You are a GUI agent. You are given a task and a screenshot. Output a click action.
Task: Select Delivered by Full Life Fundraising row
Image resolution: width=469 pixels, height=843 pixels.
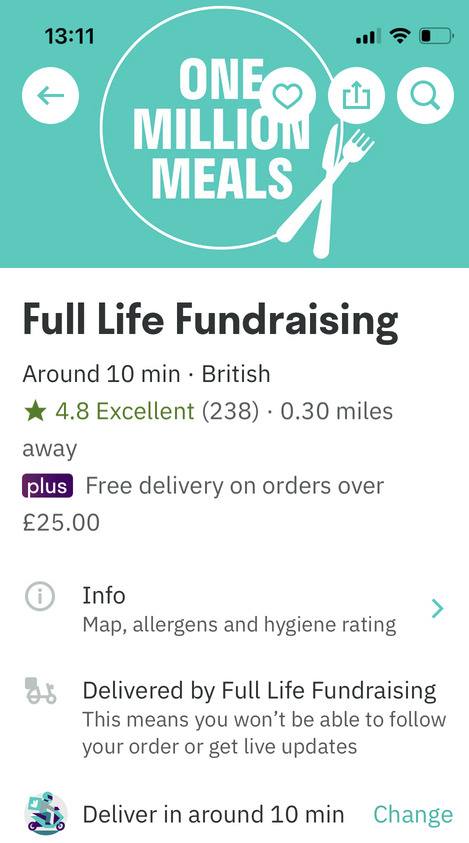(x=234, y=718)
